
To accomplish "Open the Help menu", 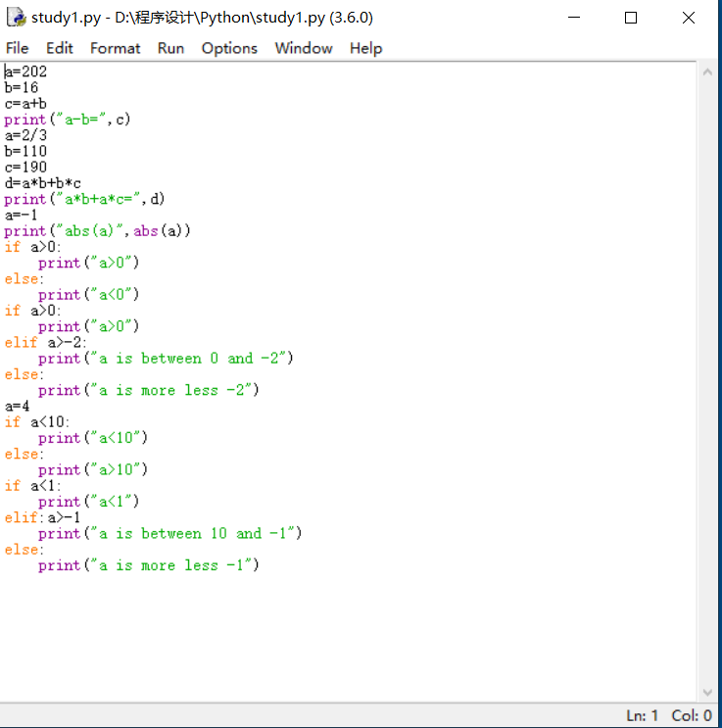I will click(365, 48).
